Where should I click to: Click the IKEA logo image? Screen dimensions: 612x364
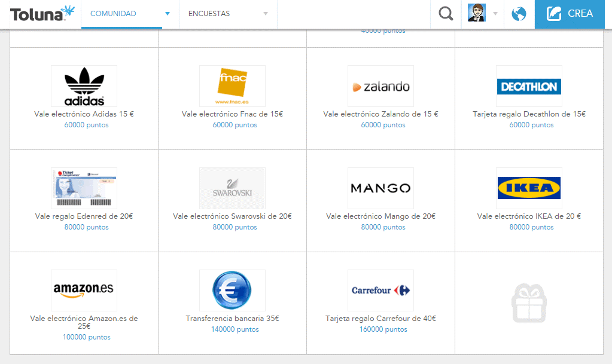click(529, 188)
